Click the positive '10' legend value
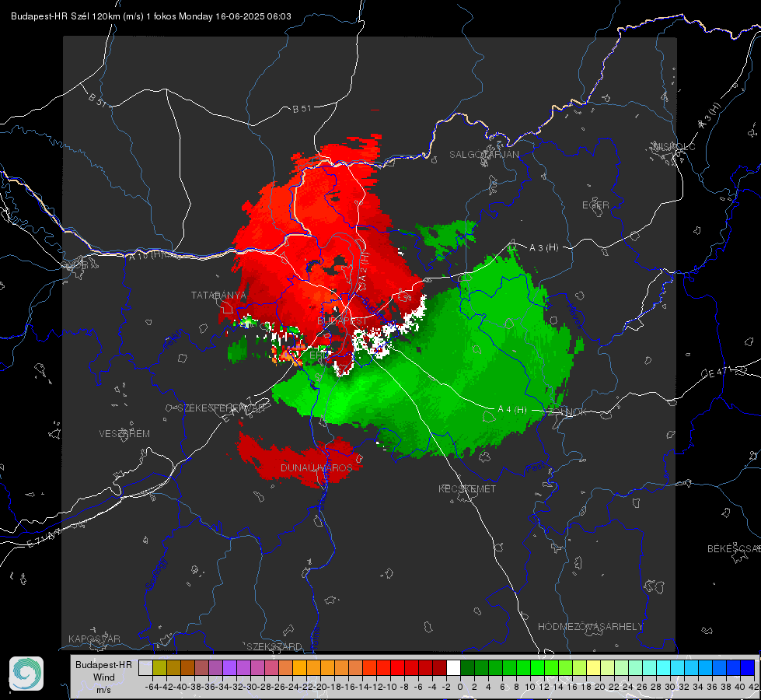The image size is (761, 700). (530, 687)
